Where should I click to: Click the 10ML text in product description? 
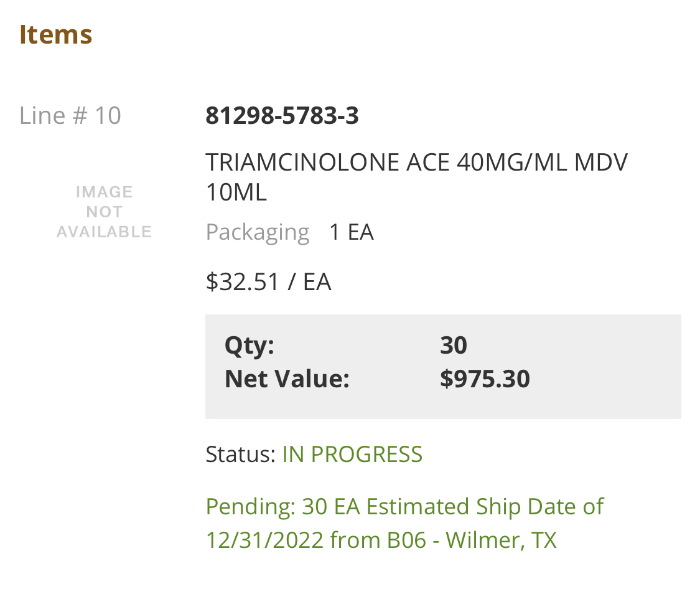click(236, 192)
